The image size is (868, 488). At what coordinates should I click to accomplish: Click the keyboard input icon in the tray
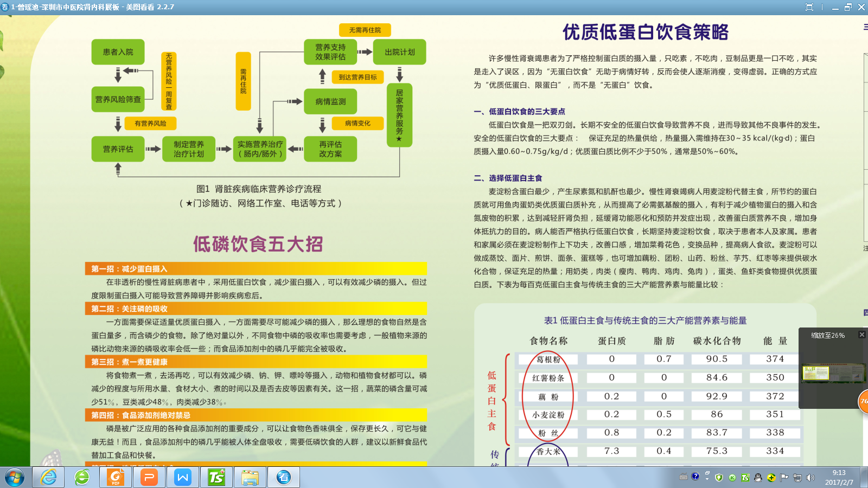pos(684,477)
